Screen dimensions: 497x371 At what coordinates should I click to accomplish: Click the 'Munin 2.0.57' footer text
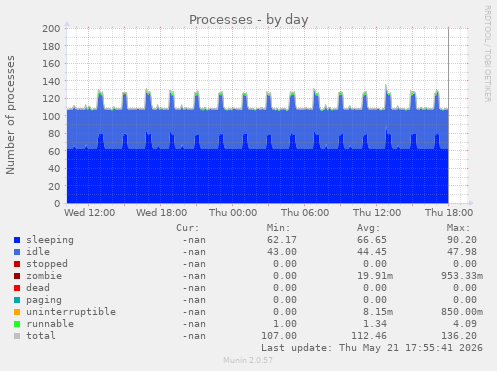pos(248,360)
